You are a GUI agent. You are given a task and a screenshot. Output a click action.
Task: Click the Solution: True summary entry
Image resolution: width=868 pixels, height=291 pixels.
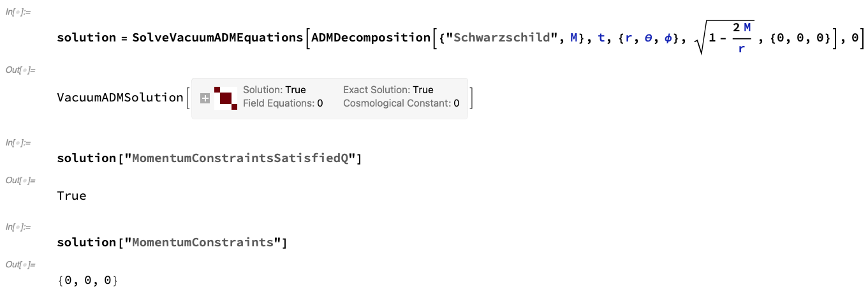tap(274, 90)
